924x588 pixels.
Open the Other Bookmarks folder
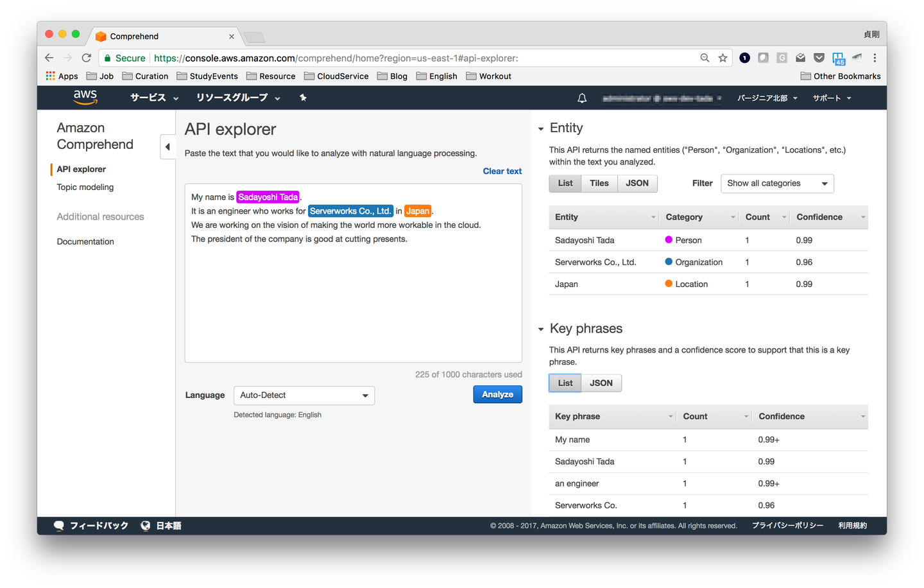click(841, 76)
